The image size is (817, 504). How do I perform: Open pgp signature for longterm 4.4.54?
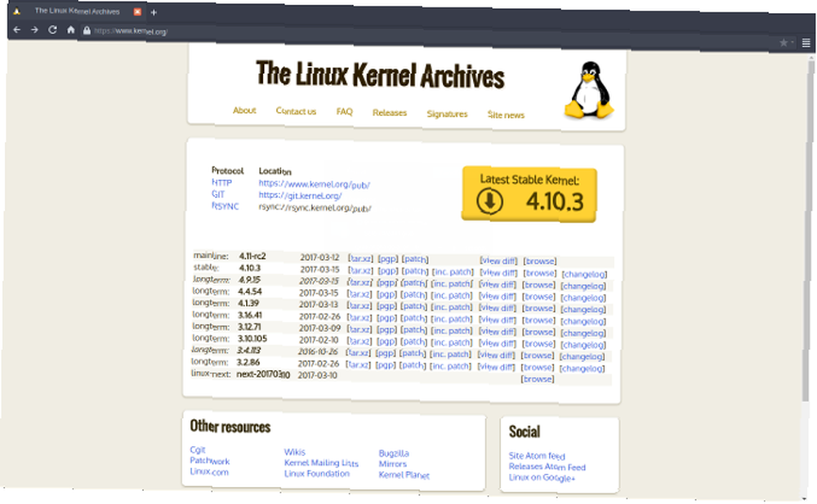coord(386,295)
